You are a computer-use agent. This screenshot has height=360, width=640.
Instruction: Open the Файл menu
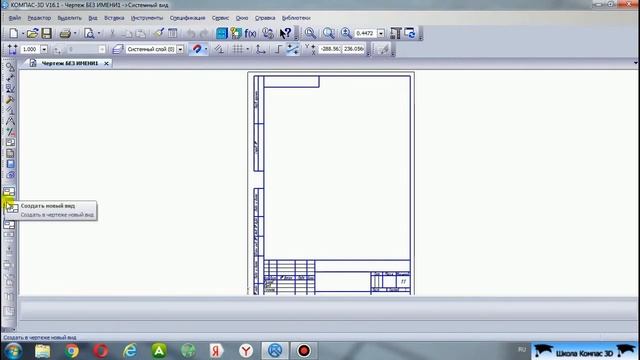coord(15,18)
